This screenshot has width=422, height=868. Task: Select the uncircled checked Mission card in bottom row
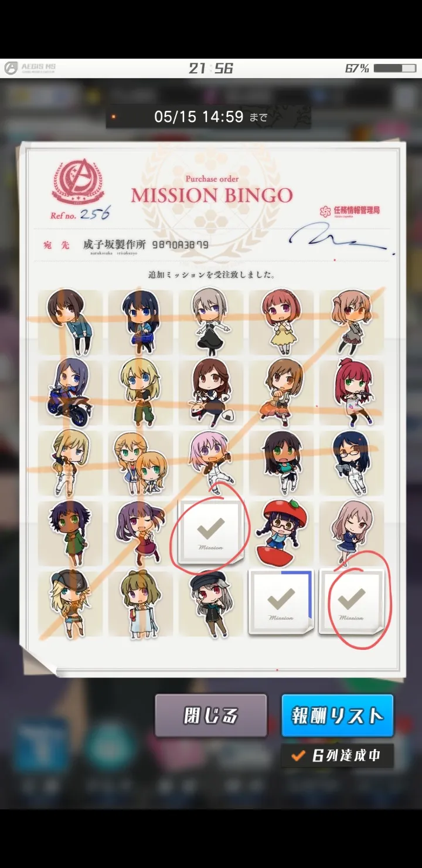281,602
